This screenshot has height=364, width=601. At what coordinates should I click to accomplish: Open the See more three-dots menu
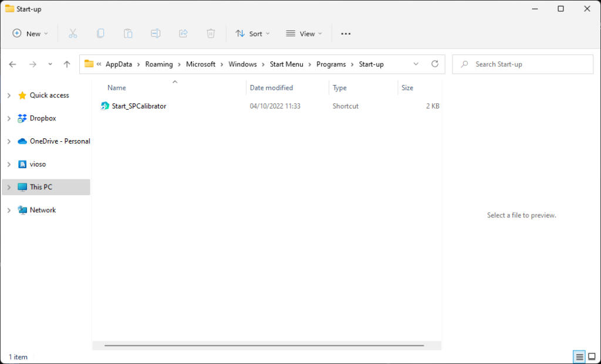click(346, 33)
